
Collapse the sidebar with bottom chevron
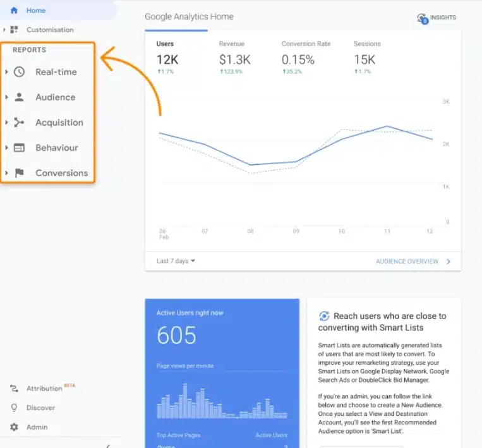pyautogui.click(x=108, y=446)
